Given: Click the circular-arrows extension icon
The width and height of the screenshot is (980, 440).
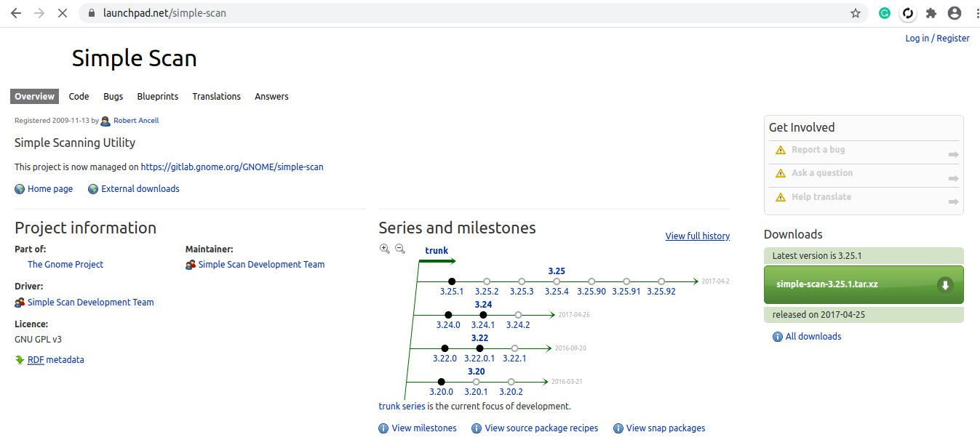Looking at the screenshot, I should click(907, 13).
